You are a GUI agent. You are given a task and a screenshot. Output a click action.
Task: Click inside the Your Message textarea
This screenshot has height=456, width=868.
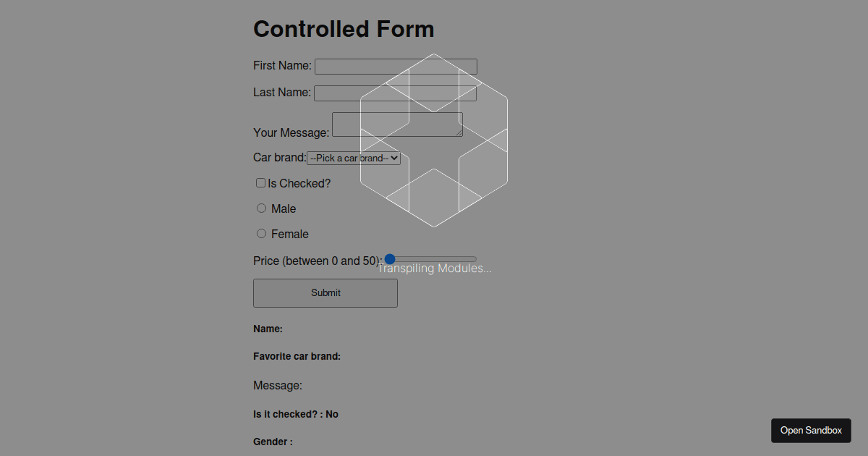click(x=396, y=124)
